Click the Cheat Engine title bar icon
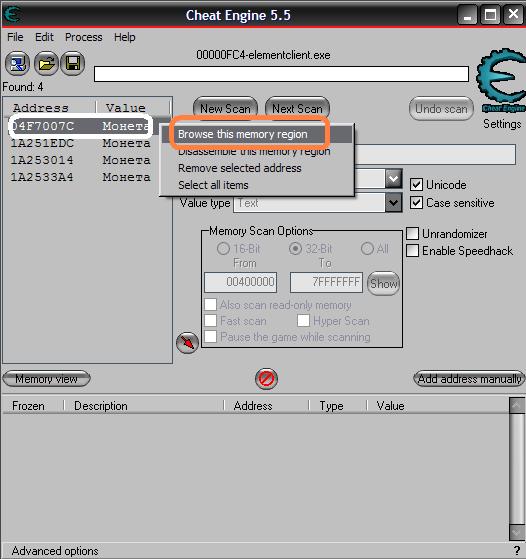526x559 pixels. tap(12, 15)
